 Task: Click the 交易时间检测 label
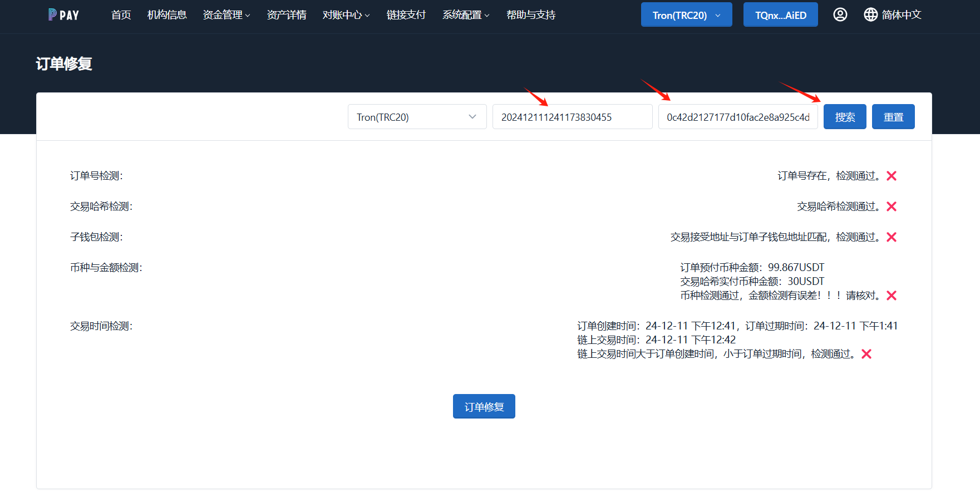[101, 326]
